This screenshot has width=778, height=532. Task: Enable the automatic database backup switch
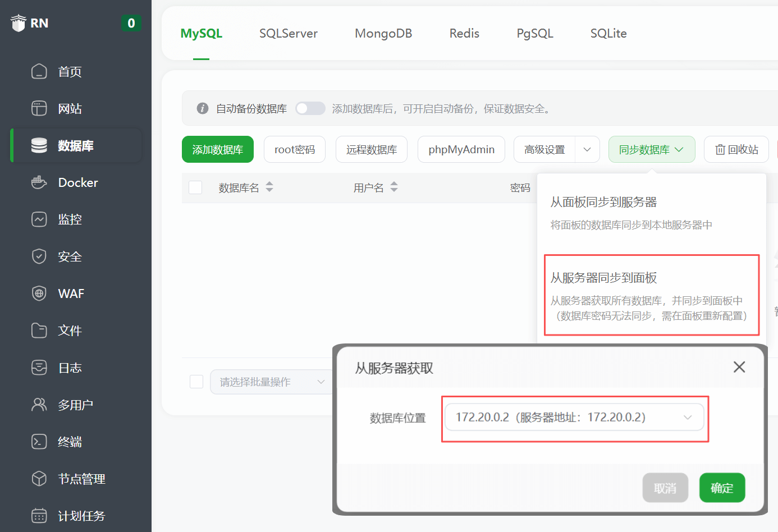pyautogui.click(x=310, y=108)
